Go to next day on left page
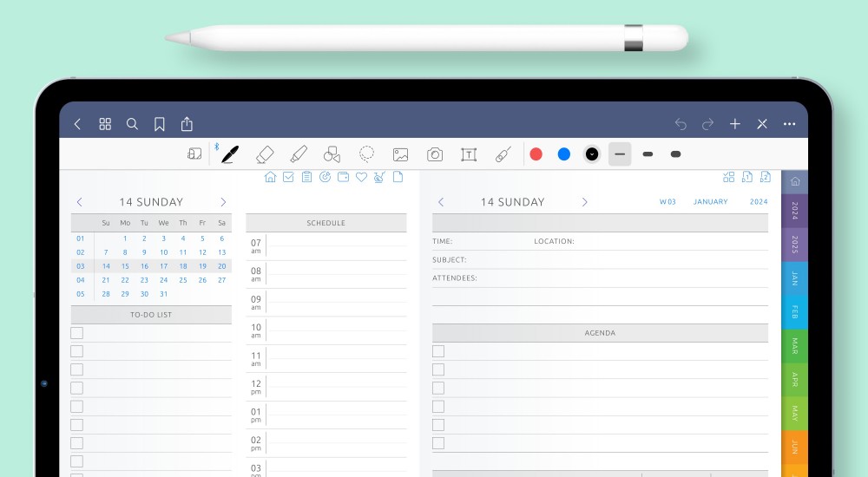 pyautogui.click(x=223, y=202)
